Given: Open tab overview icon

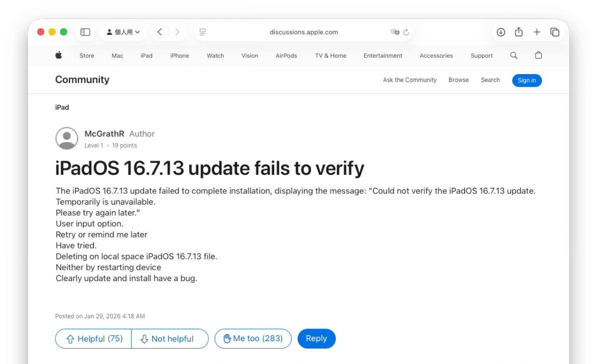Looking at the screenshot, I should point(555,32).
